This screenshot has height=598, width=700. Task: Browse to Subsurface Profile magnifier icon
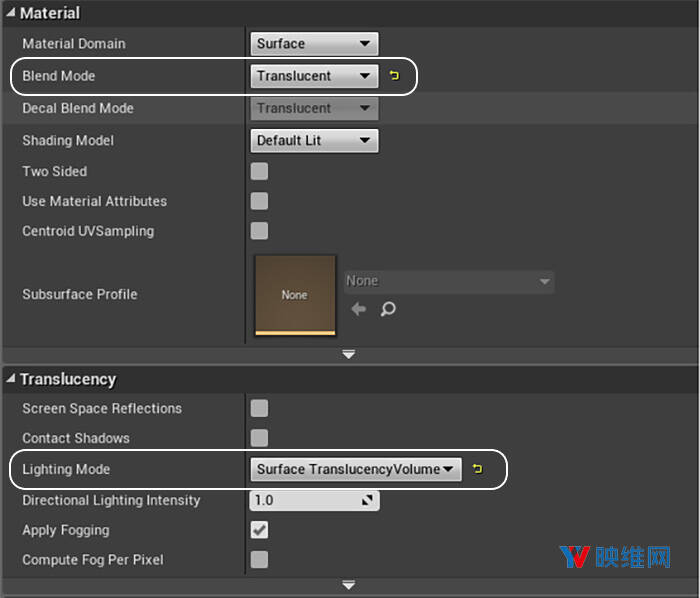coord(388,309)
